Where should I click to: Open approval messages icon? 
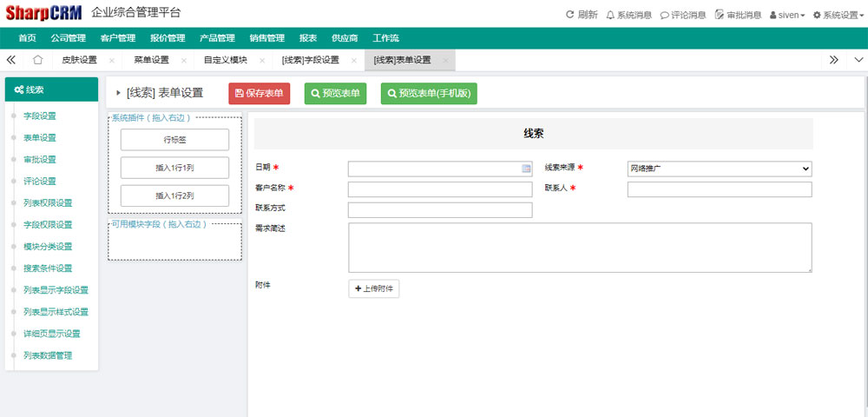click(719, 15)
